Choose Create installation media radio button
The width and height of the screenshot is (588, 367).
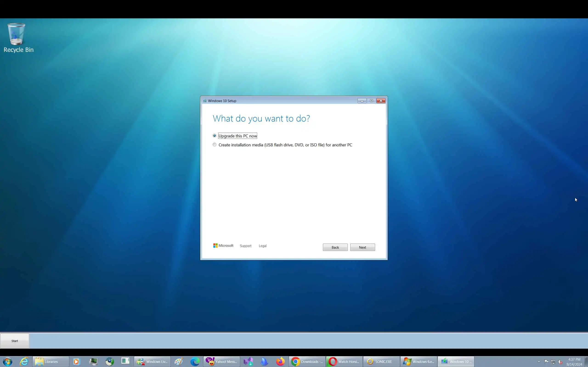pyautogui.click(x=214, y=145)
